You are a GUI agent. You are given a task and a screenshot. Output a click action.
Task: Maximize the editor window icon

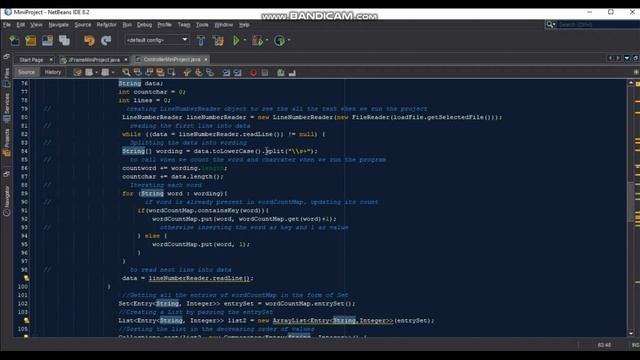(636, 59)
